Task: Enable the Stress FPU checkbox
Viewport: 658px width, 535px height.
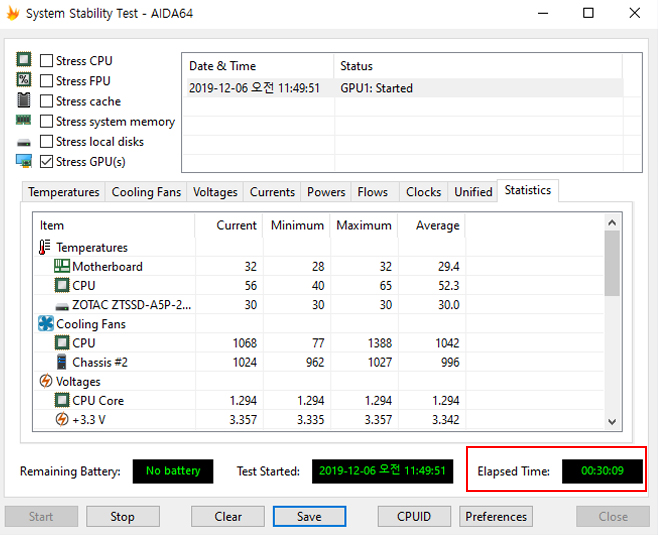Action: pos(46,81)
